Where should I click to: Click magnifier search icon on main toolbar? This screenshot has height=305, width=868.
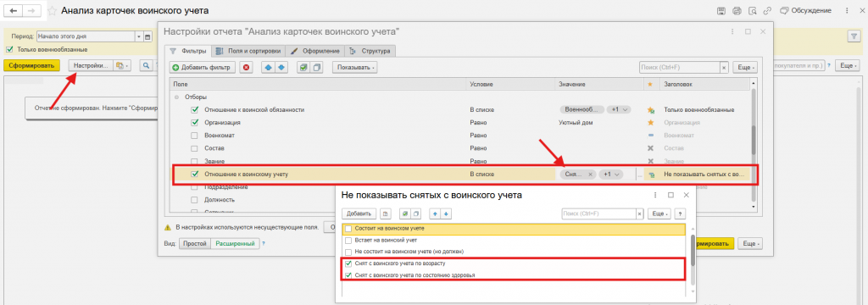146,65
